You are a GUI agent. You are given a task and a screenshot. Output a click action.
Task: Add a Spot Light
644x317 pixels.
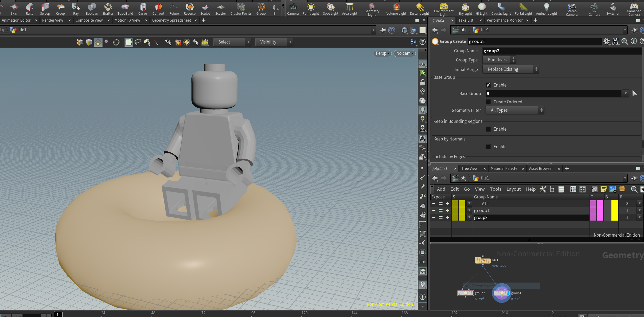pyautogui.click(x=330, y=9)
